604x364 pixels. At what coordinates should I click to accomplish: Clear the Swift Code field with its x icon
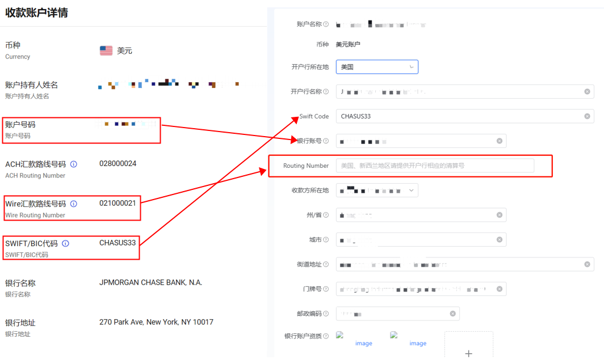586,116
